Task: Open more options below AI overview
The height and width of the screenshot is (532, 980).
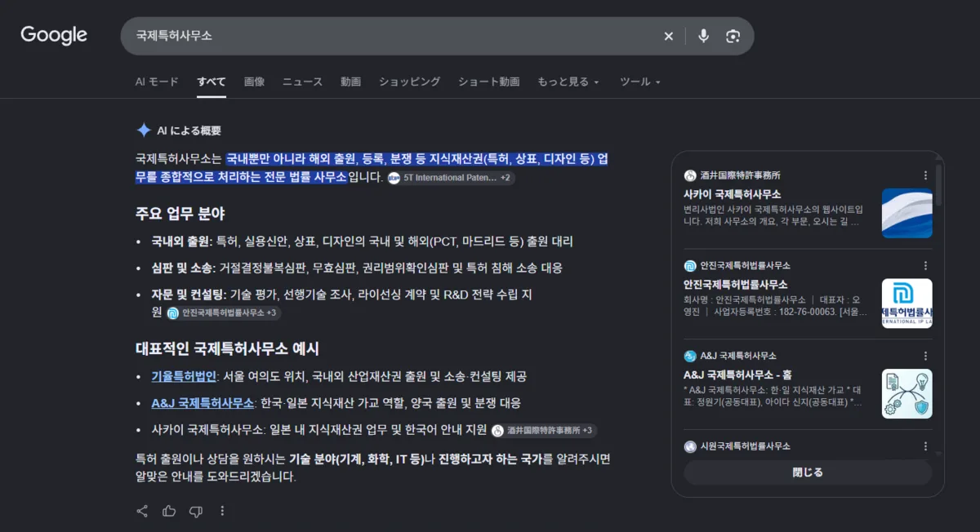Action: 222,511
